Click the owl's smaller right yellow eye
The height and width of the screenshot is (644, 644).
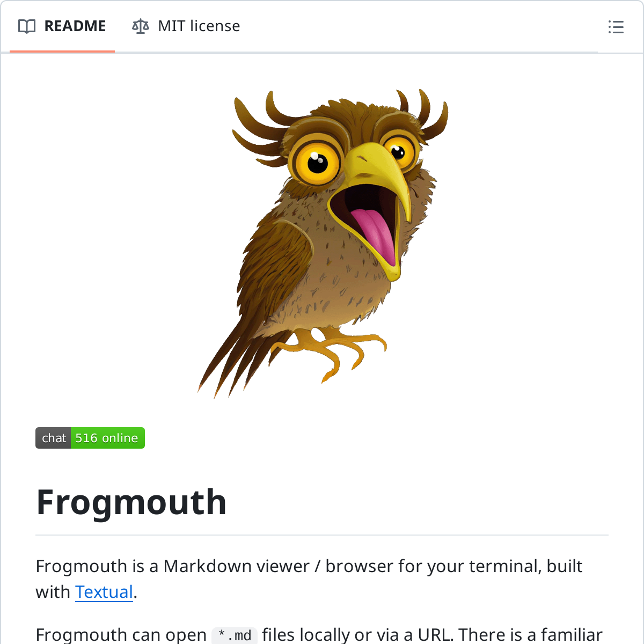click(399, 152)
